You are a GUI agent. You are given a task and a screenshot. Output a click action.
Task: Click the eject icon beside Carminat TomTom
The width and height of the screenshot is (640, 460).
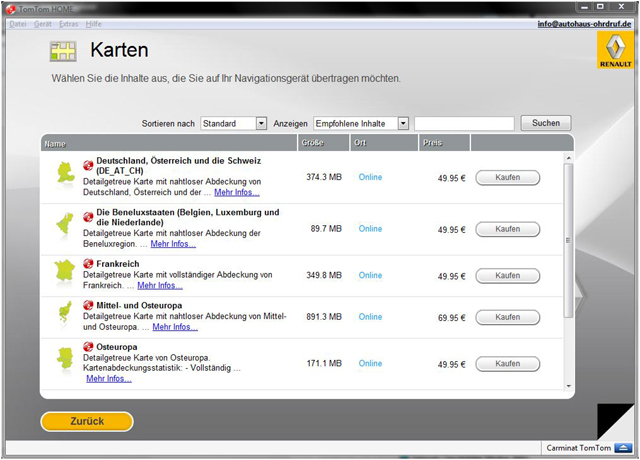[x=624, y=447]
